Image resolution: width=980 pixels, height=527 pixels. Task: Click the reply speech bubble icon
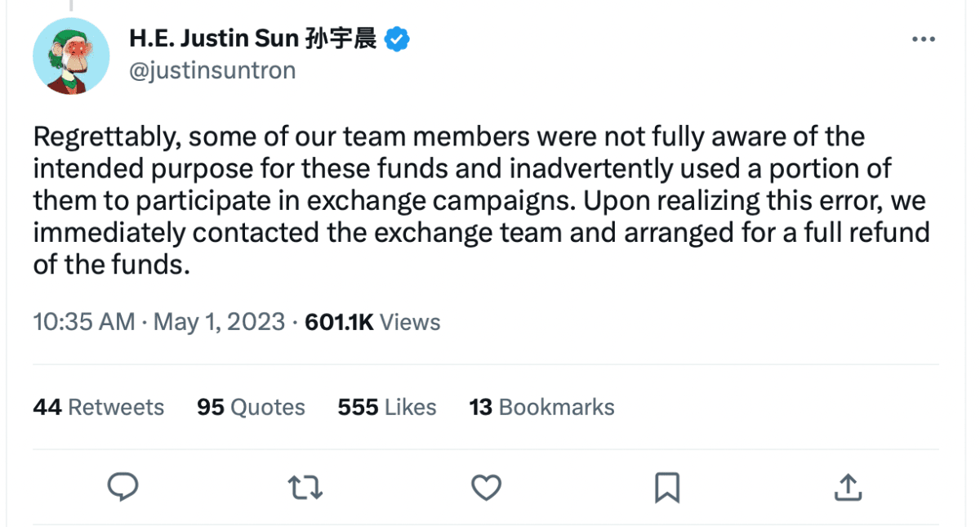point(122,487)
